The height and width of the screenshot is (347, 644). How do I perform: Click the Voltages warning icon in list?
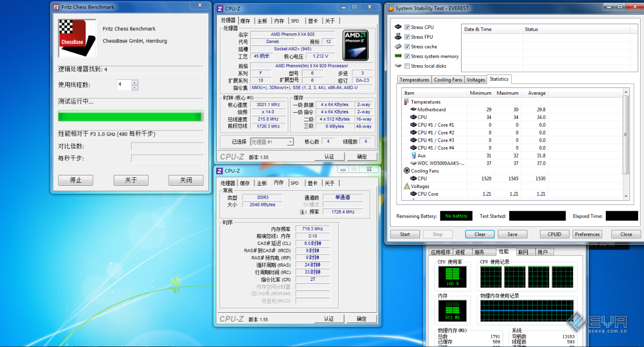407,186
